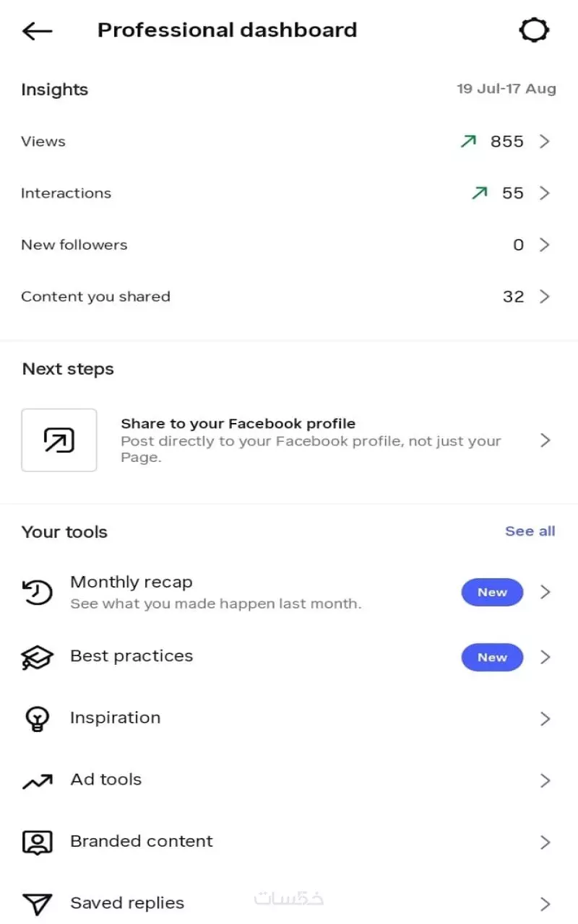Tap the back arrow icon
This screenshot has height=924, width=578.
coord(37,31)
